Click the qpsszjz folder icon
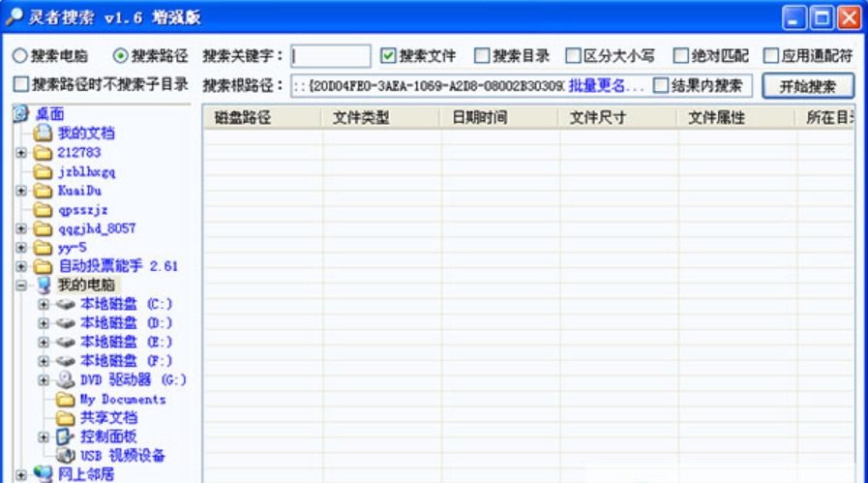Screen dimensions: 868x483 [43, 210]
